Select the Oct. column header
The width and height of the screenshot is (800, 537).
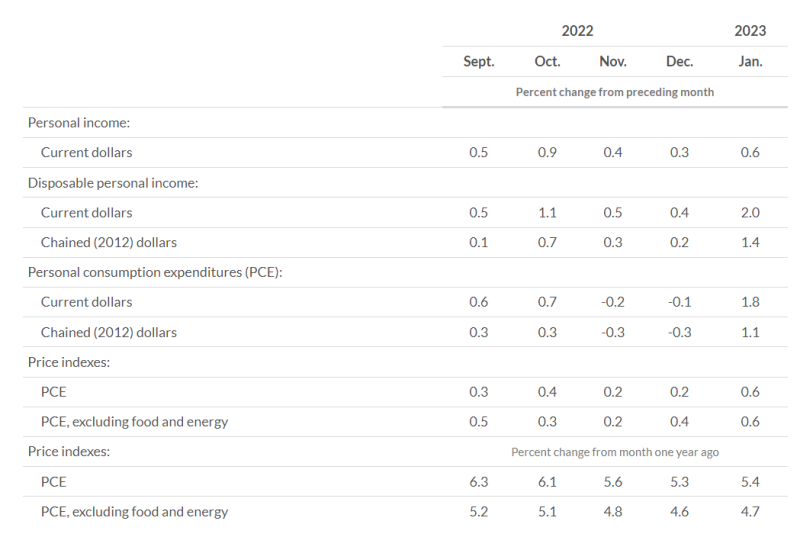pos(547,62)
